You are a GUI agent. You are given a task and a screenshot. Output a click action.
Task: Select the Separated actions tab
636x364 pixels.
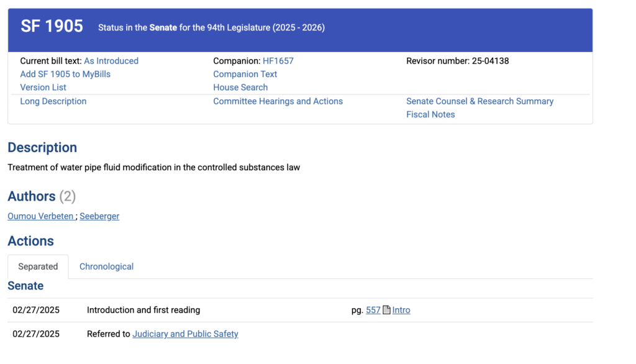click(38, 266)
